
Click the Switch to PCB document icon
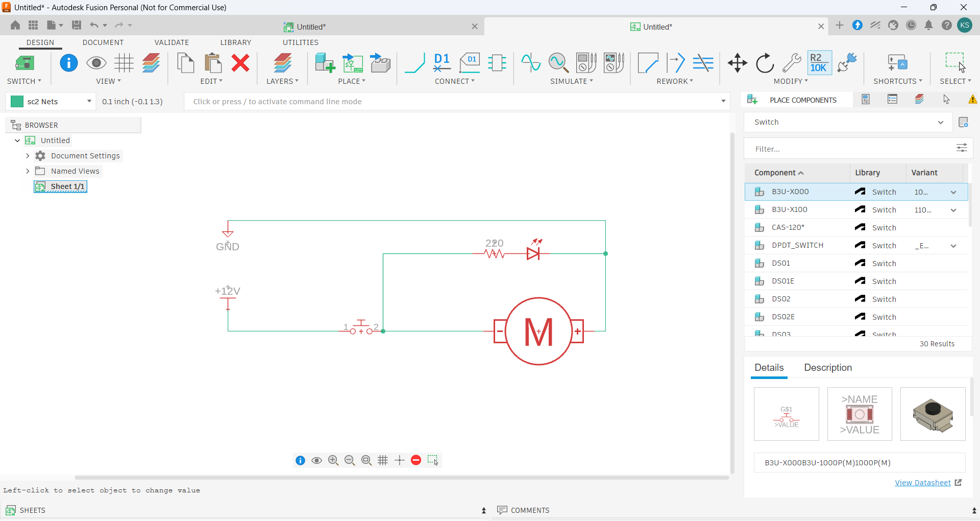(24, 63)
